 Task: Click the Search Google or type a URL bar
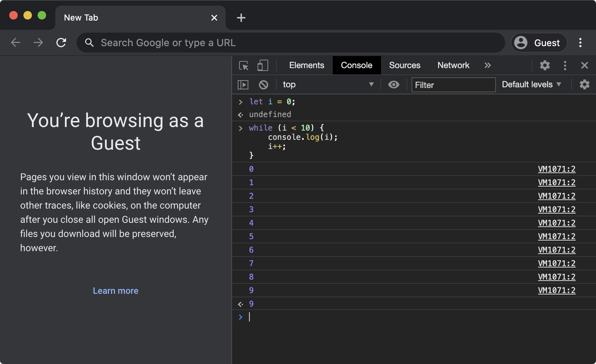[291, 43]
